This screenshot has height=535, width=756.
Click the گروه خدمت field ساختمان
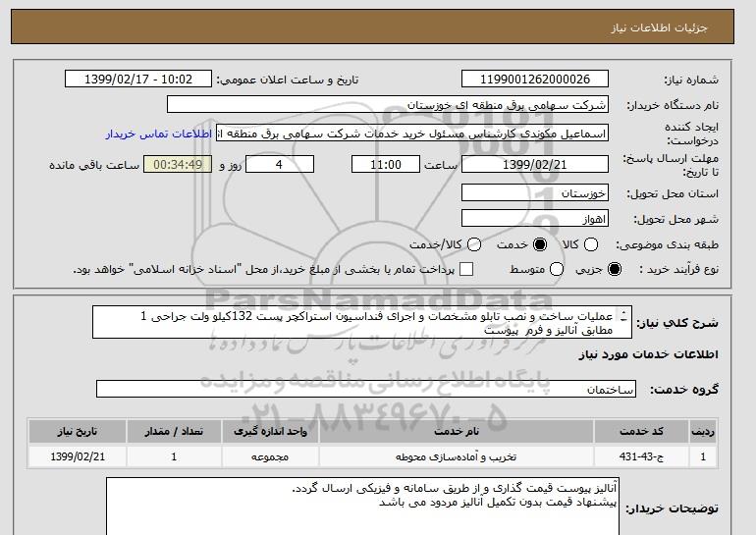tap(366, 389)
